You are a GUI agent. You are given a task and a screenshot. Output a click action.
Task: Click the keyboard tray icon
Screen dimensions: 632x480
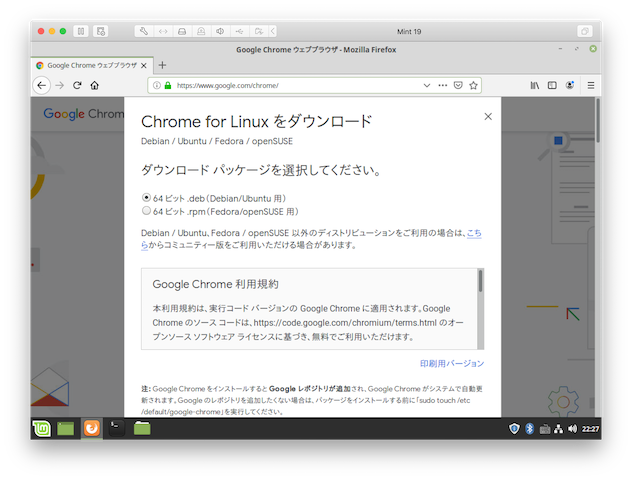545,429
